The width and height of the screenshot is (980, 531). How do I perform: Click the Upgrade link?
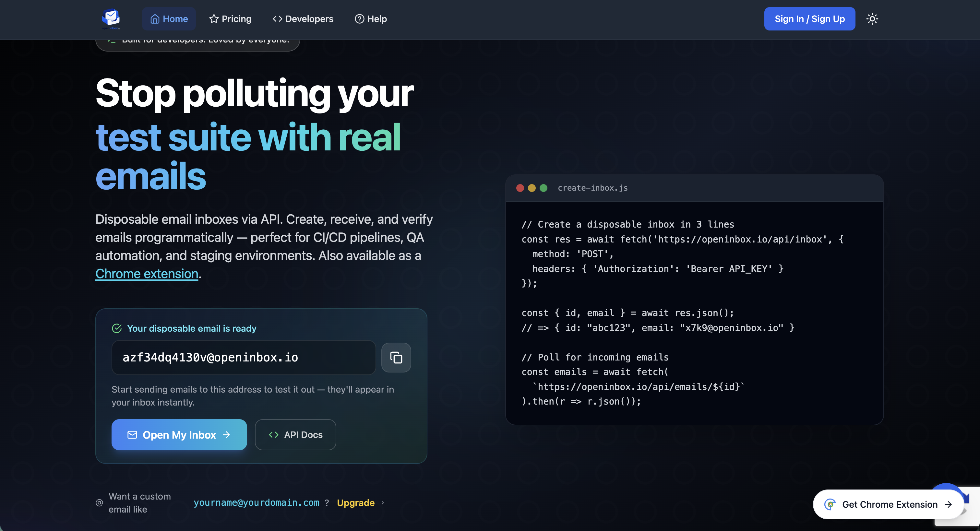[356, 502]
